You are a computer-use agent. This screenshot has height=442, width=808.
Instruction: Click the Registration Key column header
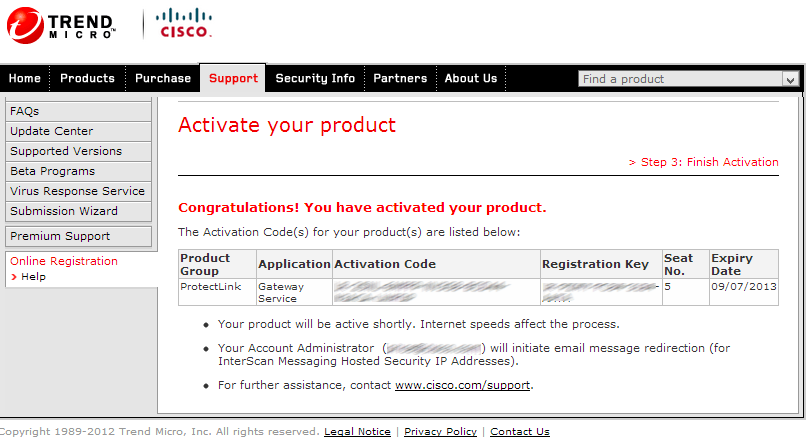pyautogui.click(x=601, y=264)
